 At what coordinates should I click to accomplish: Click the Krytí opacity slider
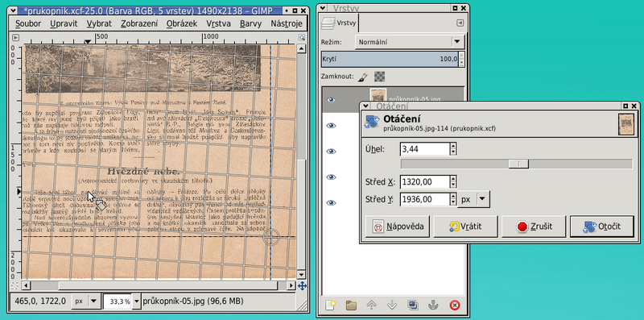(390, 59)
